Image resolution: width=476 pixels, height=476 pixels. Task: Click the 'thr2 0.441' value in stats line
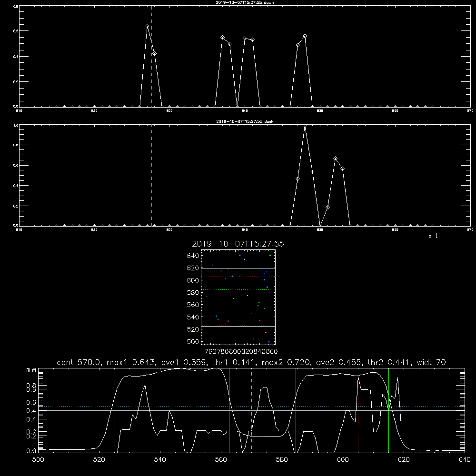click(389, 362)
